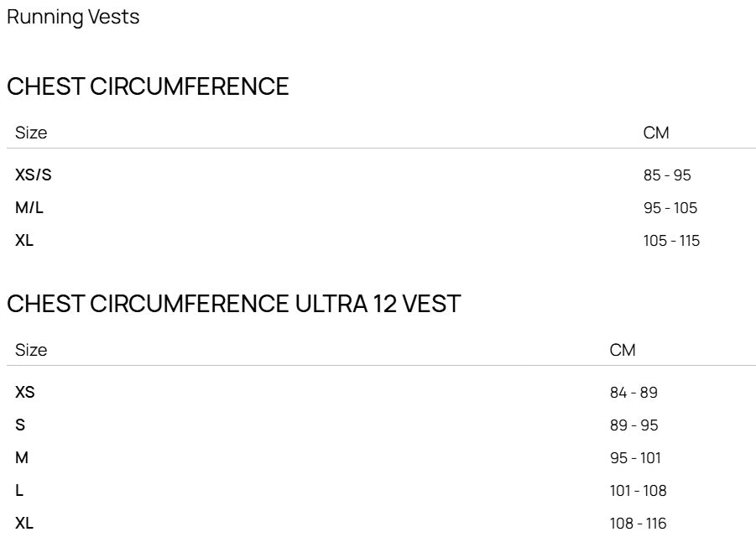Click the CHEST CIRCUMFERENCE section title
The height and width of the screenshot is (558, 756).
pyautogui.click(x=148, y=86)
